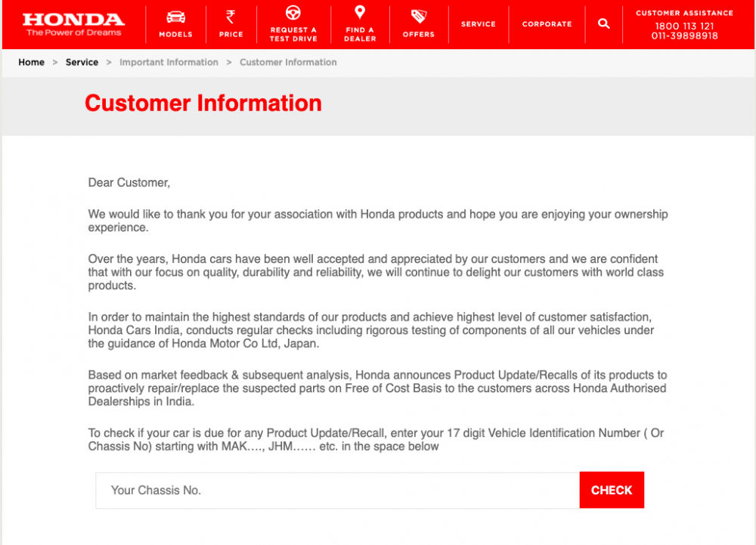This screenshot has height=545, width=756.
Task: Click the 1800 113 121 phone number
Action: click(684, 26)
